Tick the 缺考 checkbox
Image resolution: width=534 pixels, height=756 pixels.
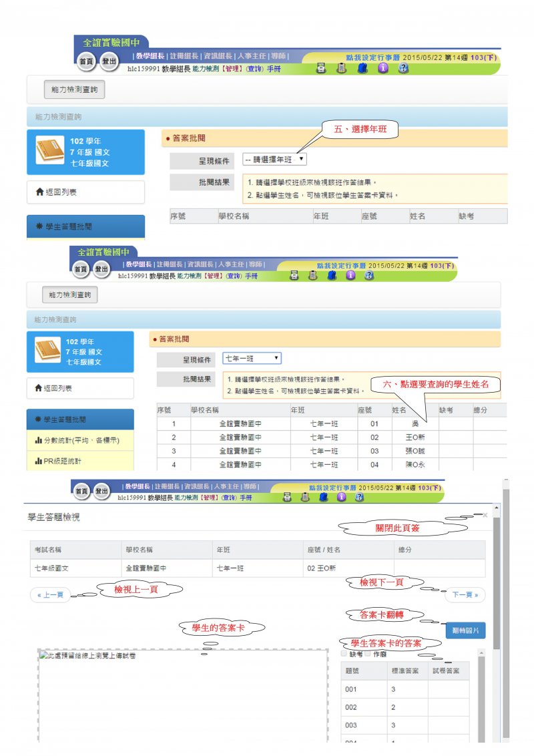(344, 654)
